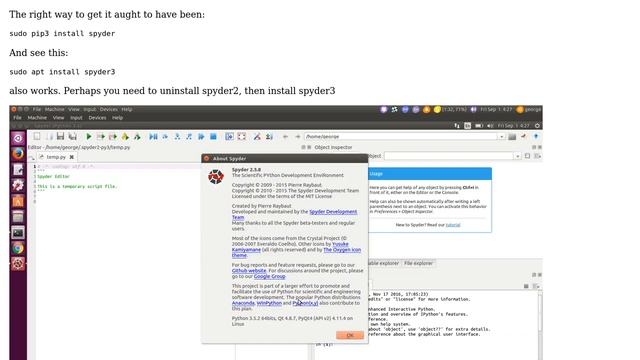
Task: Click the power icon in guest panel
Action: click(x=537, y=126)
